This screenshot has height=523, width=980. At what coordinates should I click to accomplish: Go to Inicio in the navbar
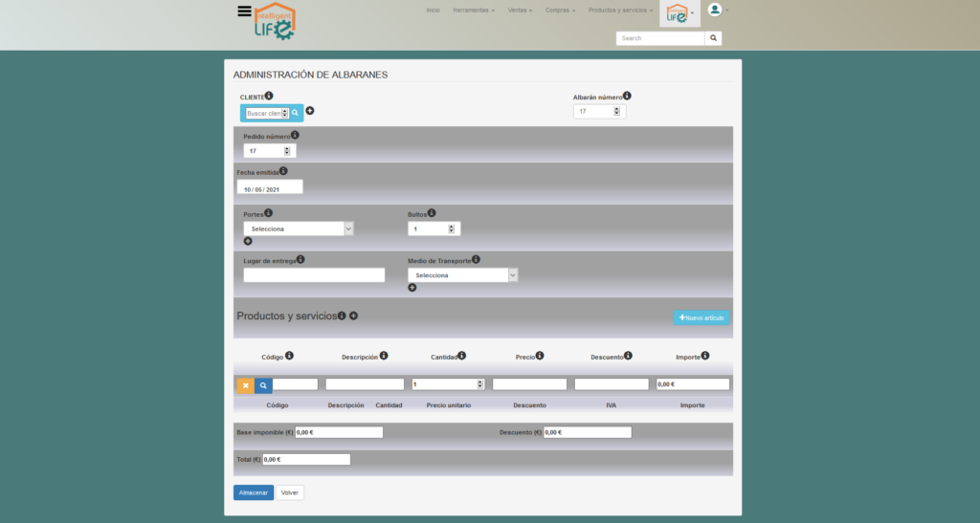tap(434, 11)
